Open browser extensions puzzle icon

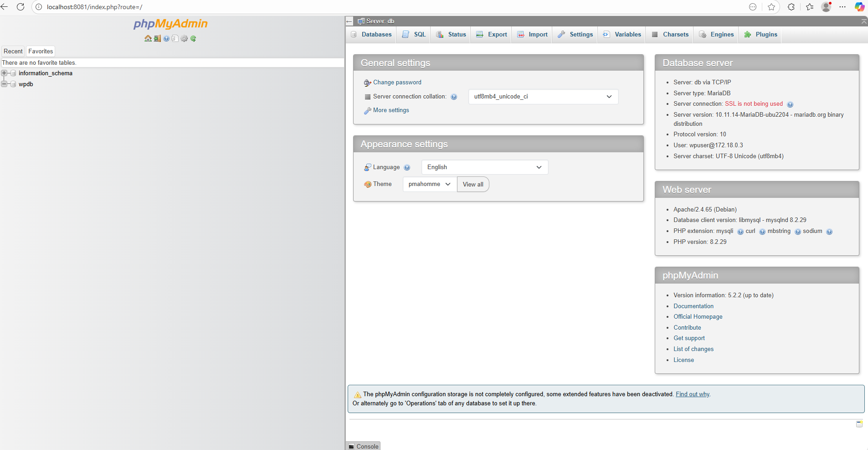coord(791,7)
